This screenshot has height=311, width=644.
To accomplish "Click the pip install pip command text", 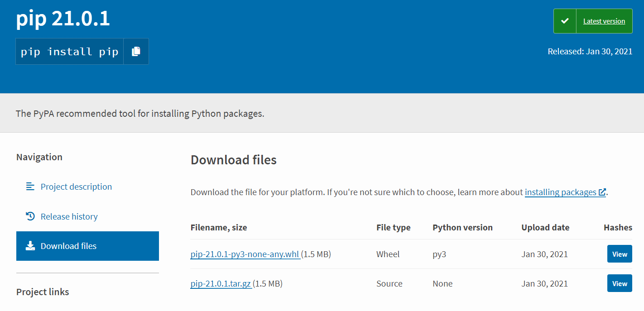I will tap(69, 52).
